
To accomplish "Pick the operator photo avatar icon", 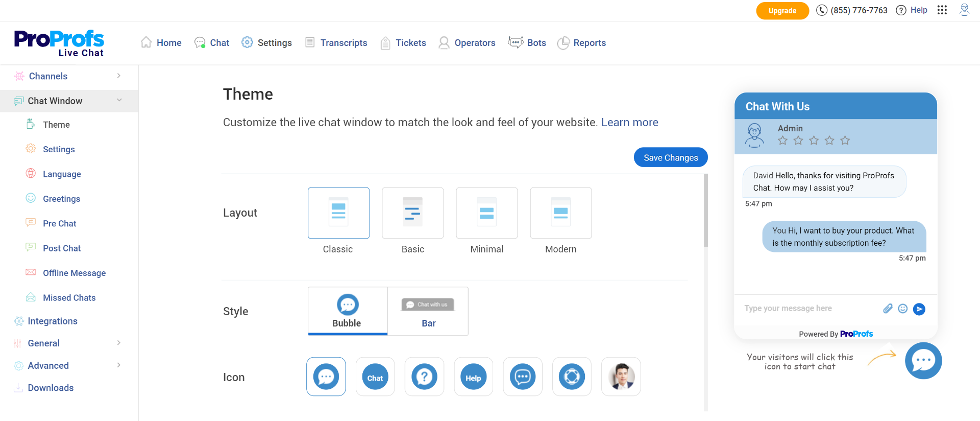I will click(621, 377).
